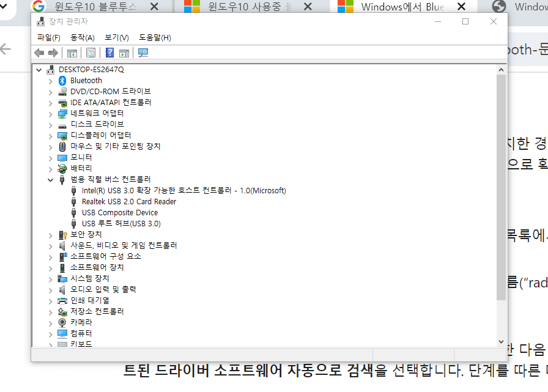Viewport: 548px width, 392px height.
Task: Expand the 카메라 category
Action: pos(50,323)
